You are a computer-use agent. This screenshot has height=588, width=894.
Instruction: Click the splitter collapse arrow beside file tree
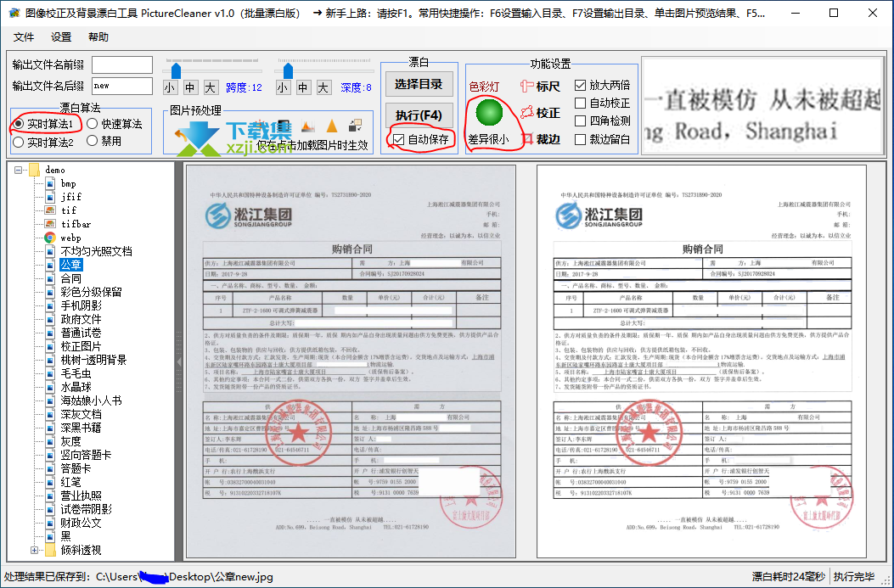pyautogui.click(x=179, y=361)
